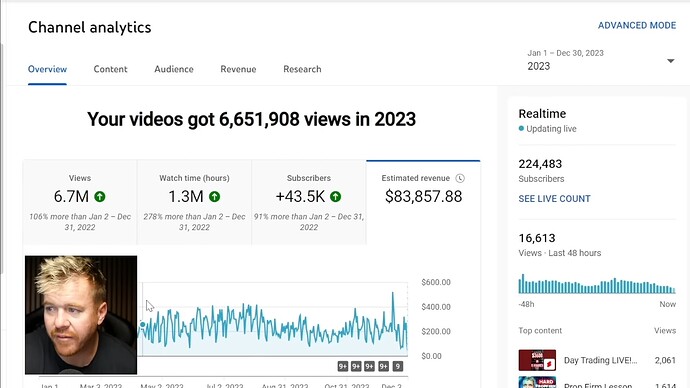
Task: Click the 224,483 subscribers count
Action: coord(540,164)
